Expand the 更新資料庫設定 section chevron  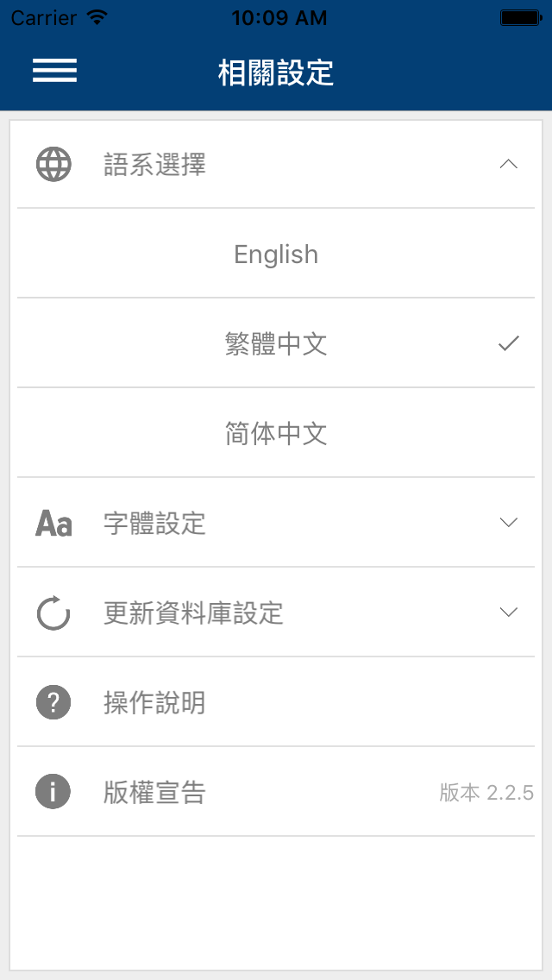(x=509, y=612)
